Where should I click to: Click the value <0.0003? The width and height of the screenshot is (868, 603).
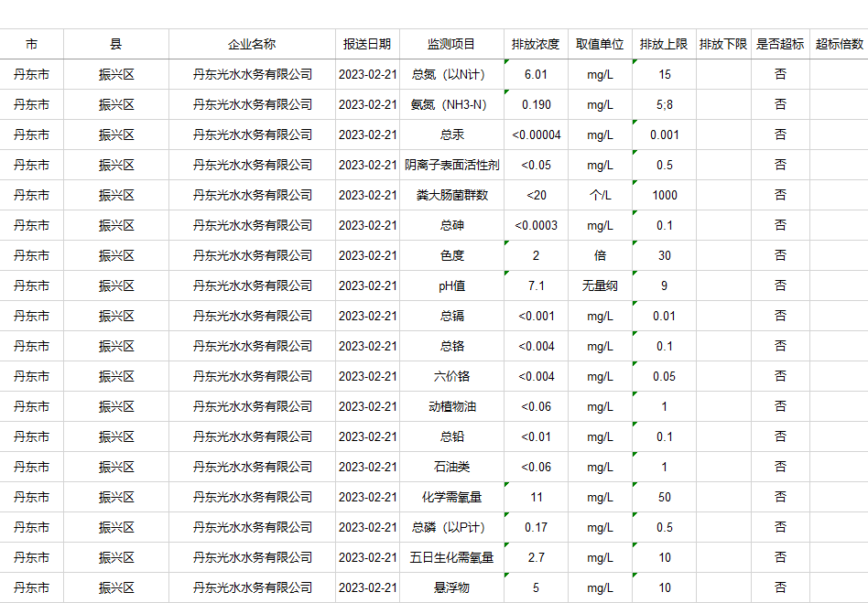536,225
